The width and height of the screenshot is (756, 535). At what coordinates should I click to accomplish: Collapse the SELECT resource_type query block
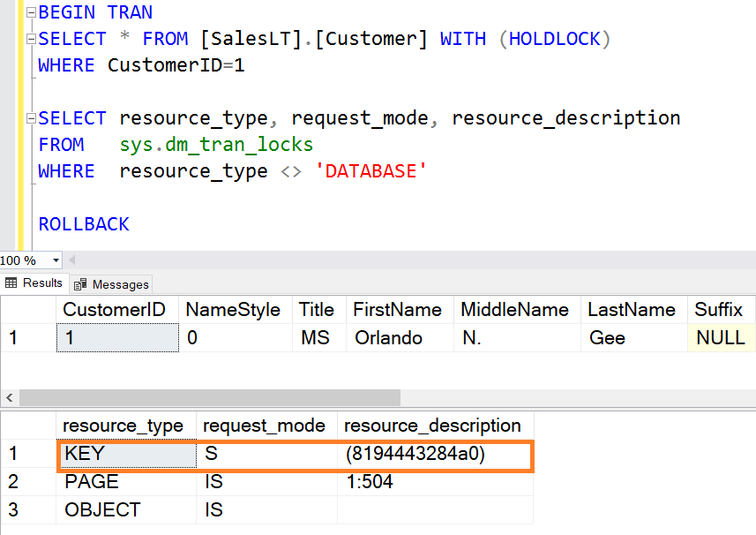(x=31, y=118)
